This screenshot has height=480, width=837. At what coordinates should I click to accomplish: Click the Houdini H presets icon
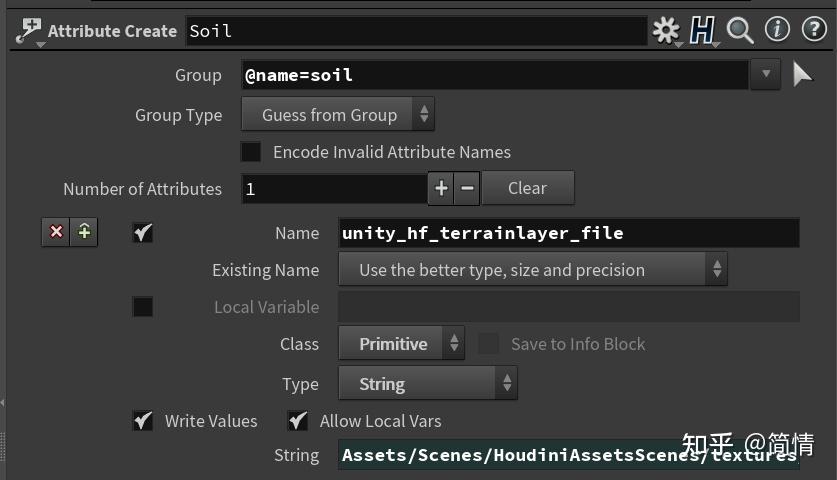[x=703, y=31]
